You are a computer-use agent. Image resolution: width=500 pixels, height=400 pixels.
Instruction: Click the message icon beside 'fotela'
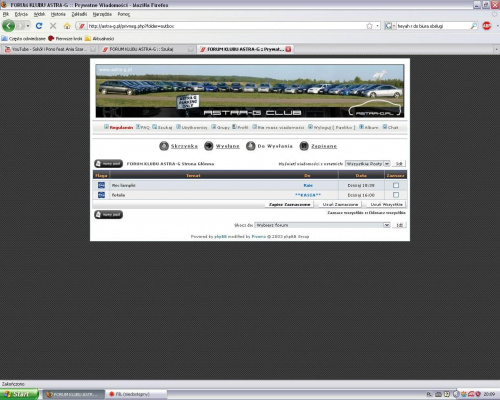point(101,195)
